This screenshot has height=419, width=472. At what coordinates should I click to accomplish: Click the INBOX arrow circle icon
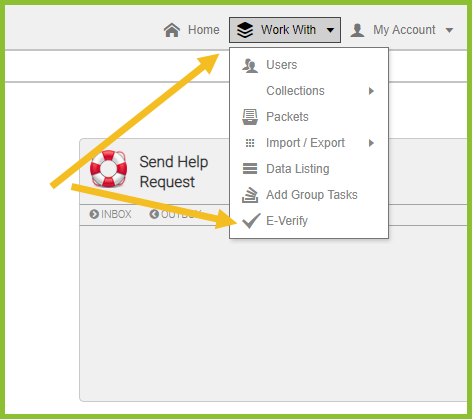coord(94,214)
